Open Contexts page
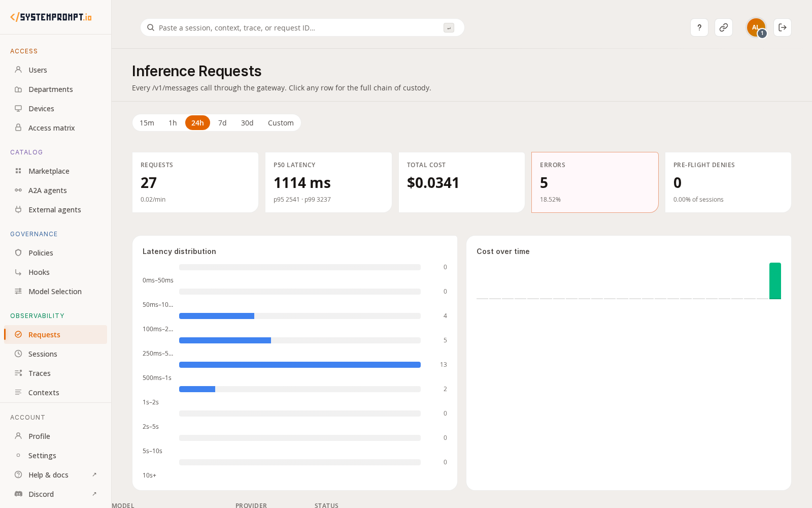Viewport: 812px width, 508px height. 56,393
